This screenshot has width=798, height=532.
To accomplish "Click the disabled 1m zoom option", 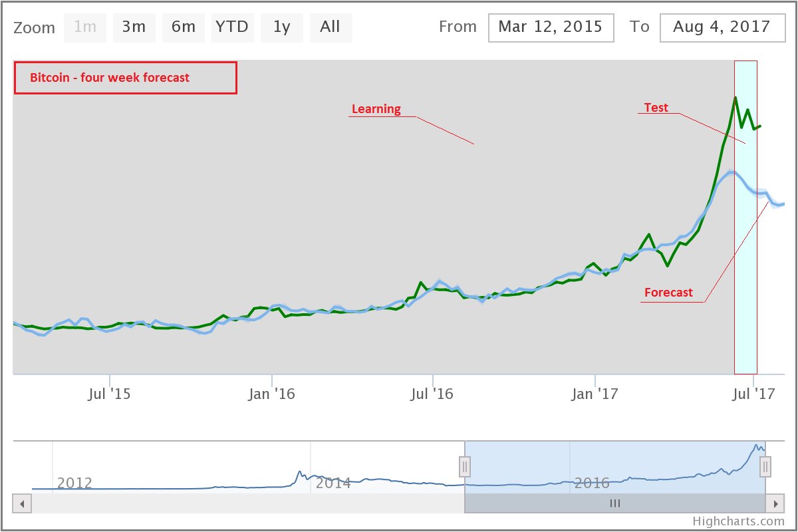I will click(x=85, y=27).
